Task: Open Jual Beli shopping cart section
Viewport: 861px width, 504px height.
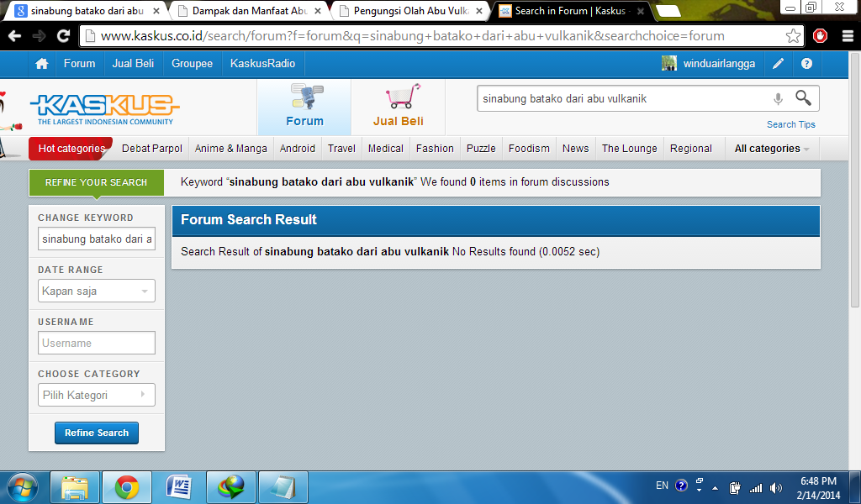Action: click(x=398, y=107)
